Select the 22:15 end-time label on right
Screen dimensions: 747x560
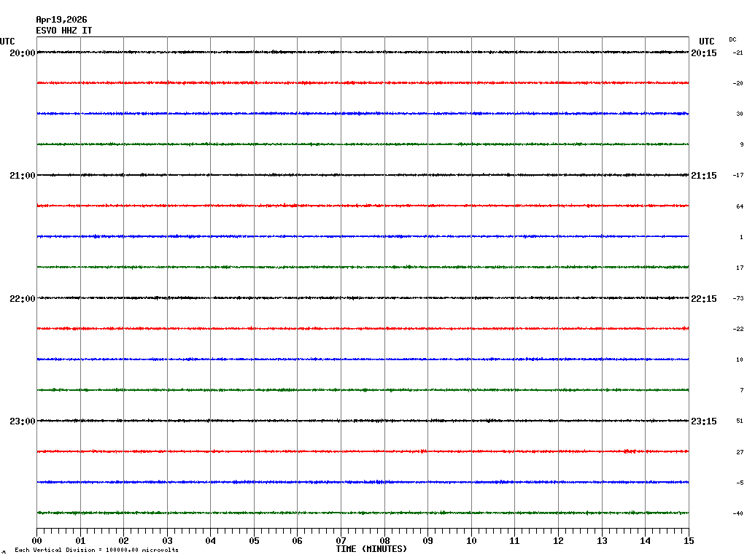pyautogui.click(x=703, y=299)
